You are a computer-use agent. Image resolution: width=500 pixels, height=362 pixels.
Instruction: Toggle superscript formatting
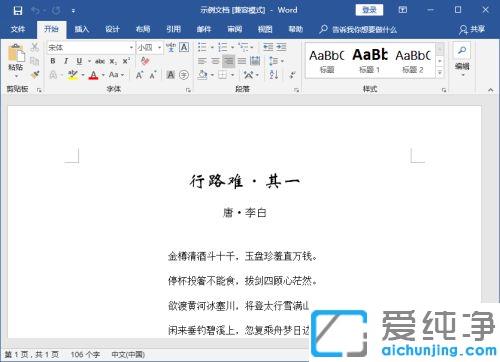(x=126, y=61)
